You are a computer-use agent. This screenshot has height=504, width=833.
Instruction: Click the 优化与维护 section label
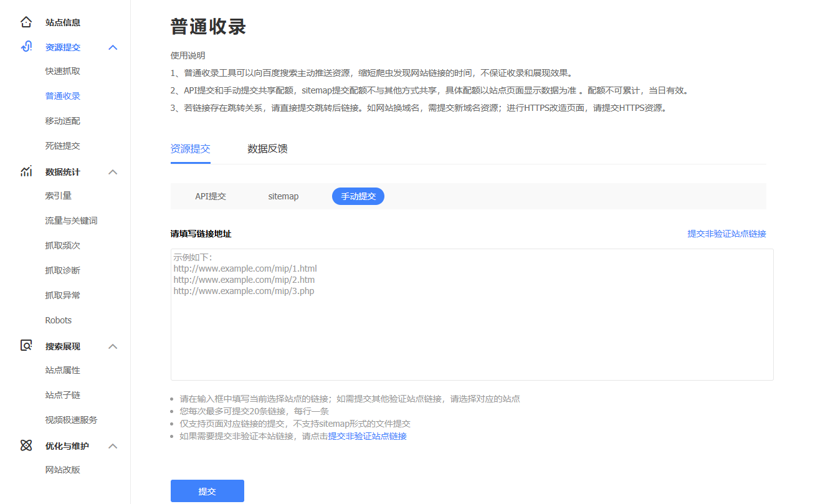tap(67, 446)
